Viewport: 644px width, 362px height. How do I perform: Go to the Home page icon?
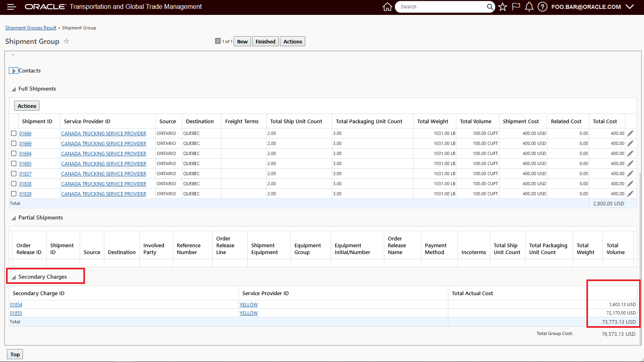(387, 7)
